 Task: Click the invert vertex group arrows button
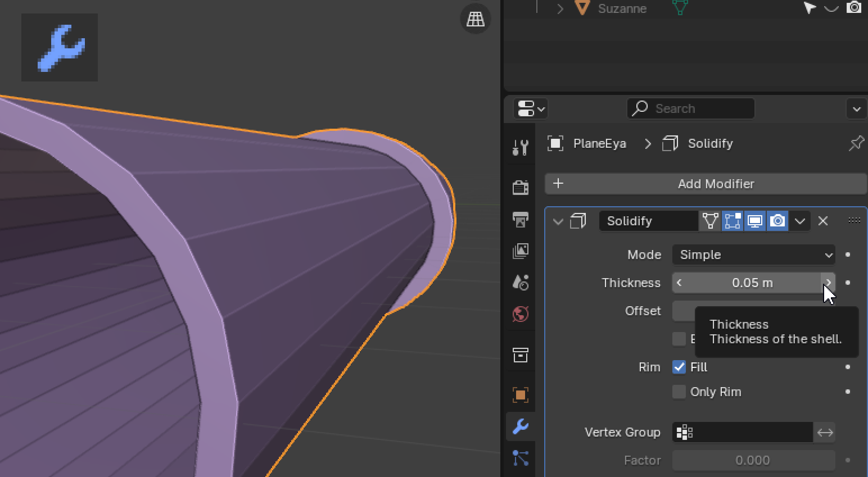[825, 432]
